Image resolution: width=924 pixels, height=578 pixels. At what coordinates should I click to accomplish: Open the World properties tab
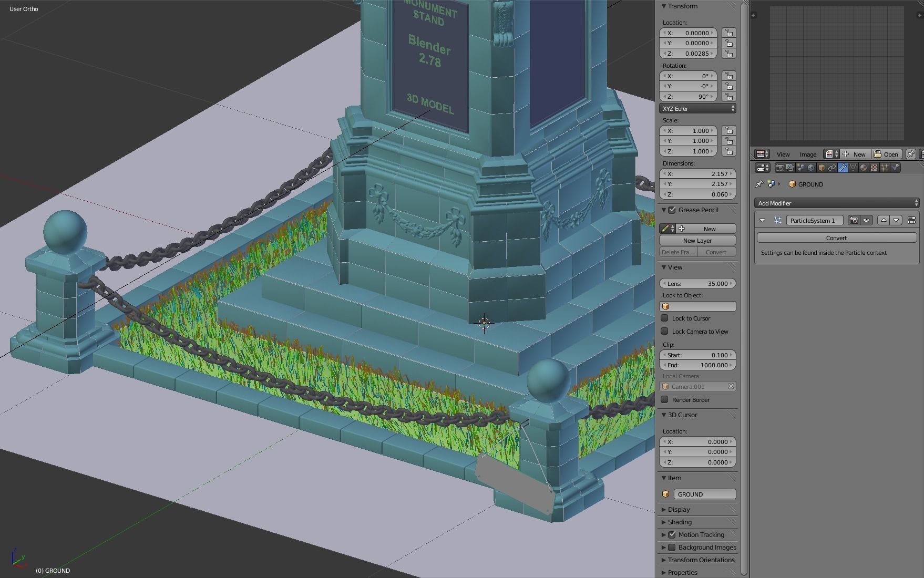click(x=811, y=168)
